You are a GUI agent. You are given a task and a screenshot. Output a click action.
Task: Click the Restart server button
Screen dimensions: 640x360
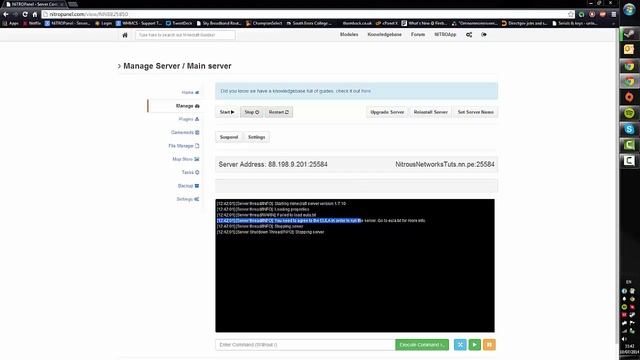pos(278,112)
